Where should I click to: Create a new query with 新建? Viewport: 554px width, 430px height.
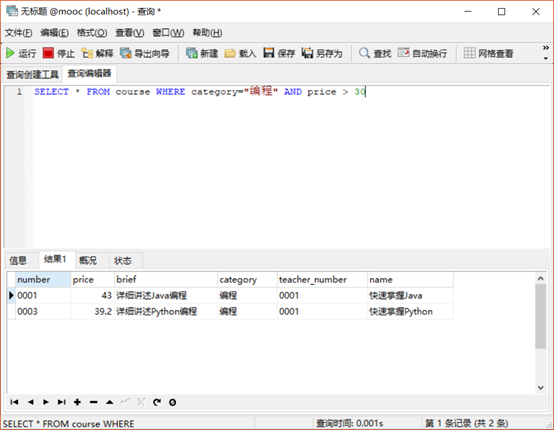202,53
